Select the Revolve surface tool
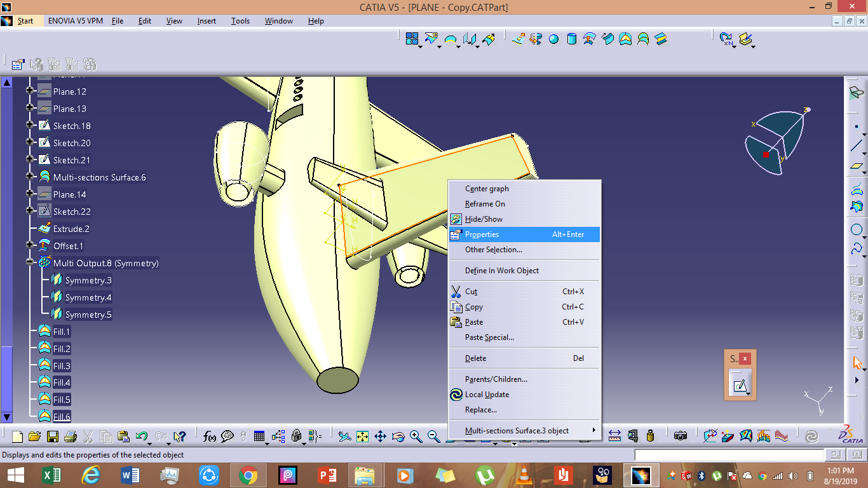This screenshot has width=868, height=488. (x=536, y=39)
